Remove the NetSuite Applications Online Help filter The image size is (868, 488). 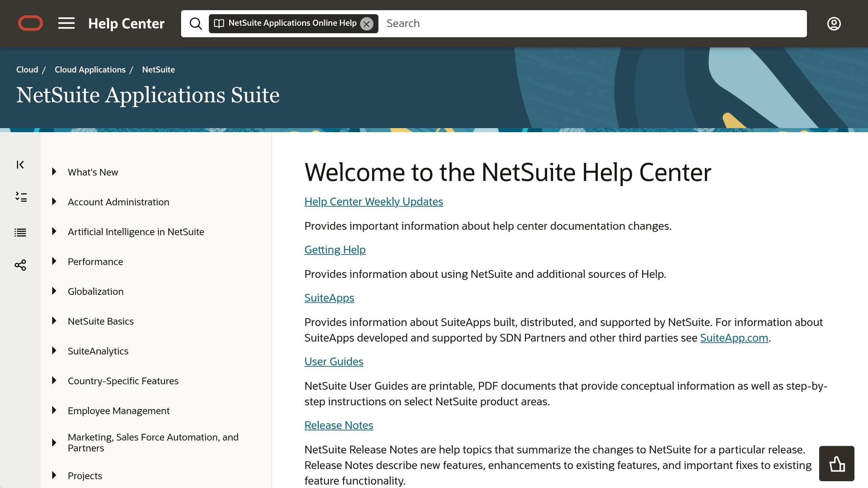367,24
